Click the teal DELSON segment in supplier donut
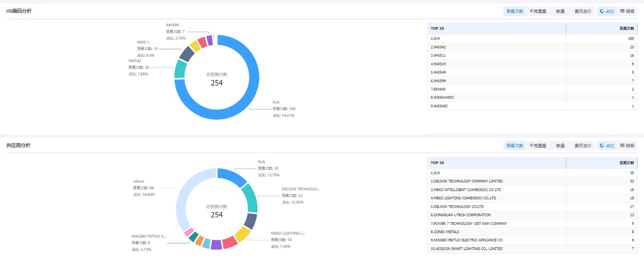Image resolution: width=644 pixels, height=262 pixels. (250, 198)
